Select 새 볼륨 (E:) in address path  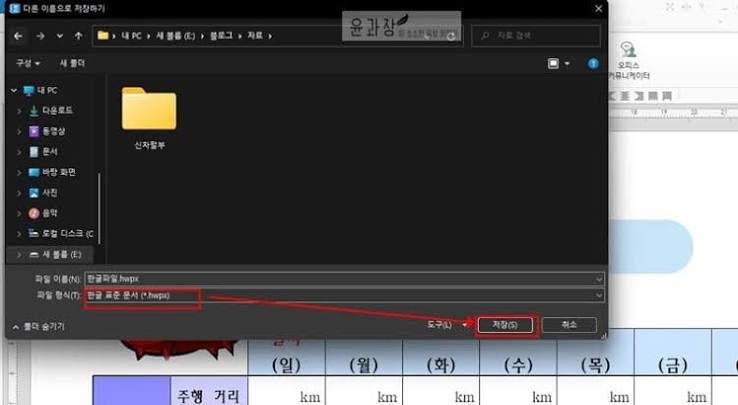click(x=175, y=36)
